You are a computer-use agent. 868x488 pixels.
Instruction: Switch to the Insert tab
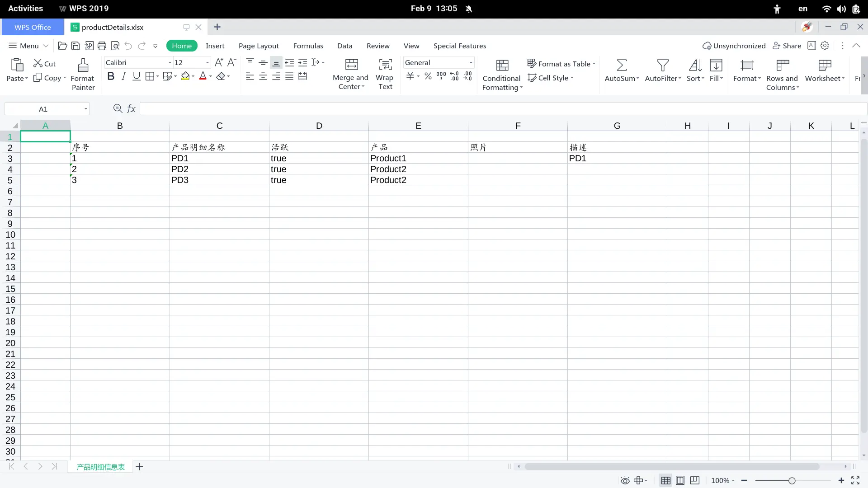215,46
